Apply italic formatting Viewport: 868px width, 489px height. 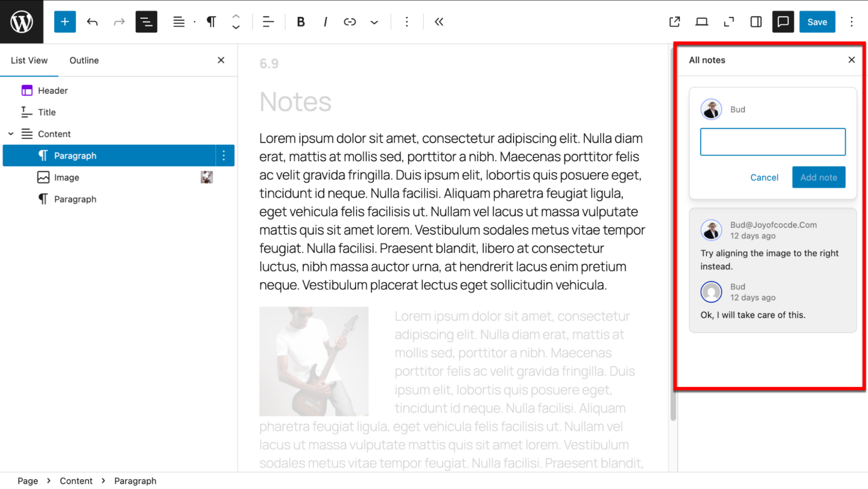[x=325, y=22]
